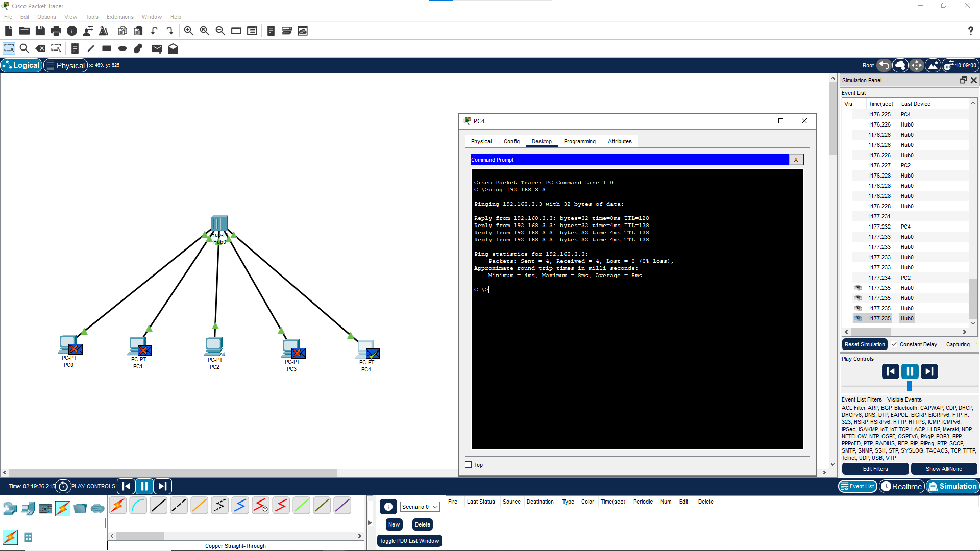This screenshot has width=980, height=551.
Task: Undo the last action via toolbar arrow
Action: 154,31
